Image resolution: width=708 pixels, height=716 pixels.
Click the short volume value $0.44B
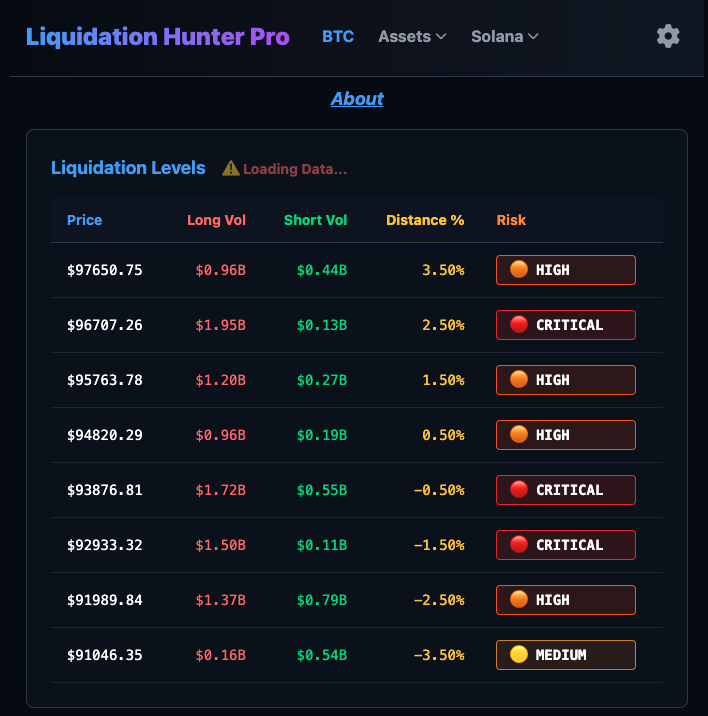(x=322, y=270)
